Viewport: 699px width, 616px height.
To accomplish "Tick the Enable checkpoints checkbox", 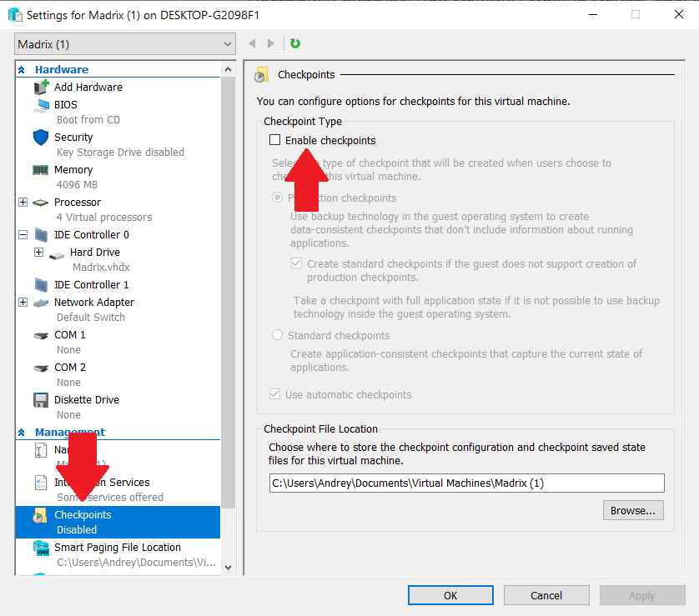I will coord(274,140).
